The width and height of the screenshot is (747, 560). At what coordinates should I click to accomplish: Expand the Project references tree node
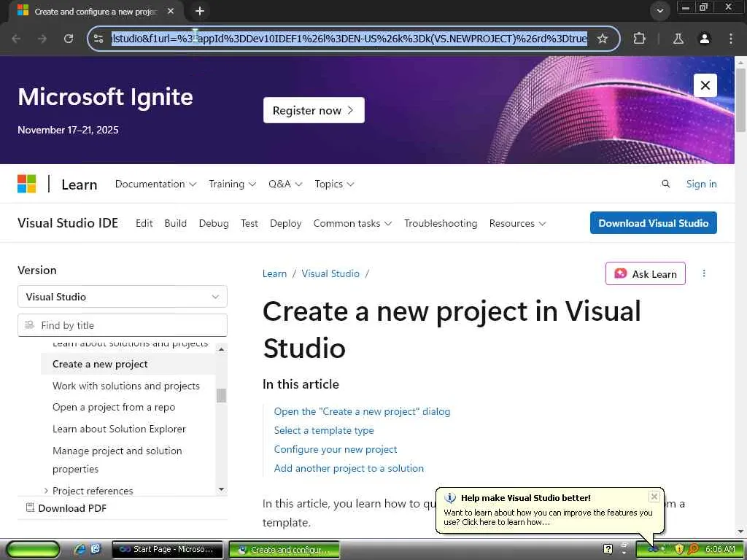[x=46, y=491]
